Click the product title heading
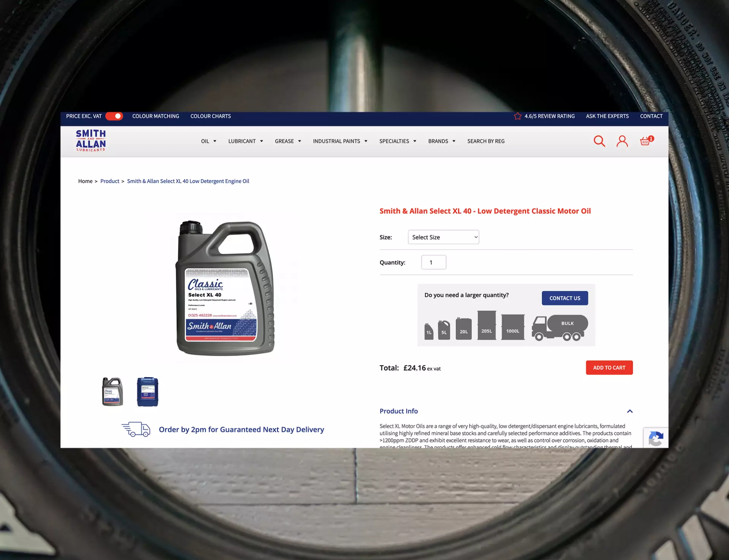729x560 pixels. [485, 211]
